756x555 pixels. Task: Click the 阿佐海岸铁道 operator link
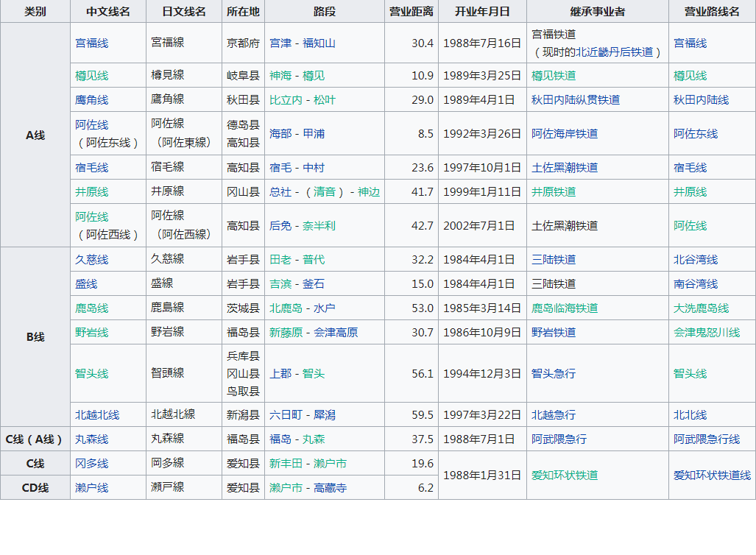565,133
